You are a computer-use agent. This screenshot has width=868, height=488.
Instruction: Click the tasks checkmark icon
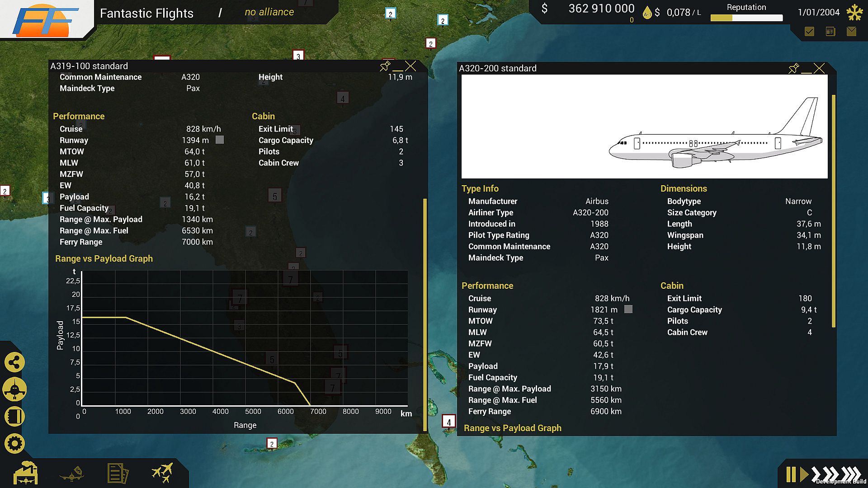(x=809, y=31)
